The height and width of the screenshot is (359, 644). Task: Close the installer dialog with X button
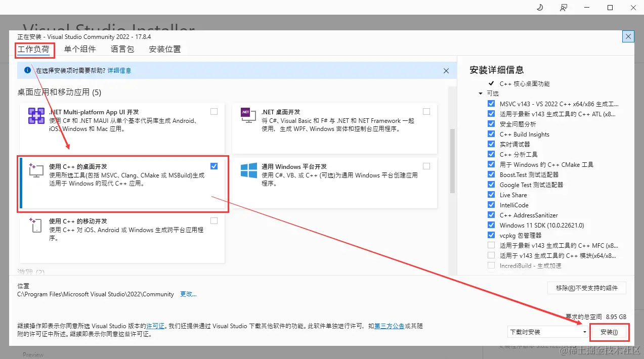coord(628,36)
